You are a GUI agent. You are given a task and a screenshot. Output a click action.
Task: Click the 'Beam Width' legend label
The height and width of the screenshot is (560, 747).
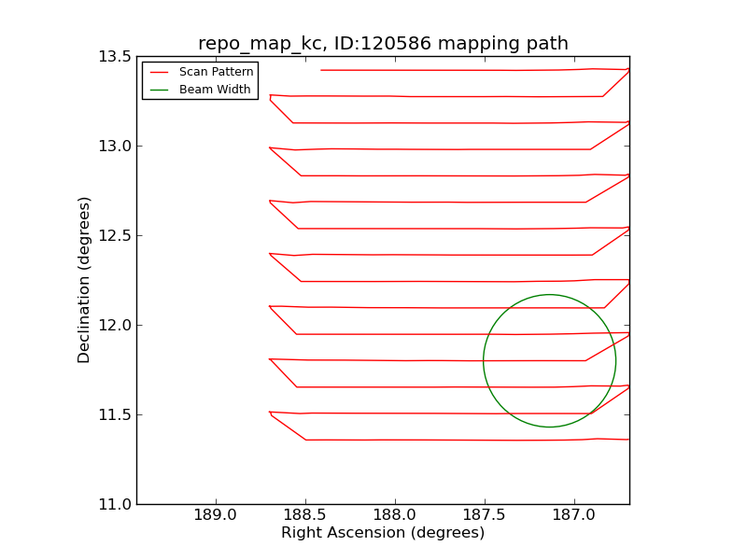[x=215, y=89]
